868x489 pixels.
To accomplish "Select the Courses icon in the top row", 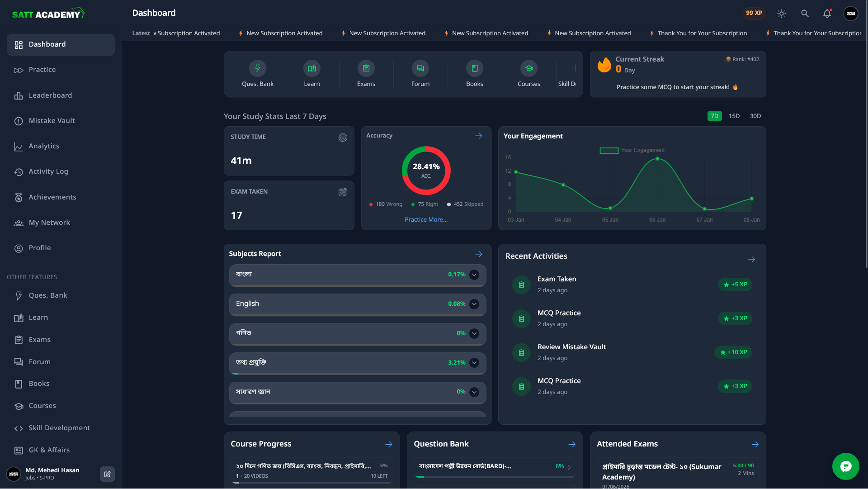I will [529, 68].
